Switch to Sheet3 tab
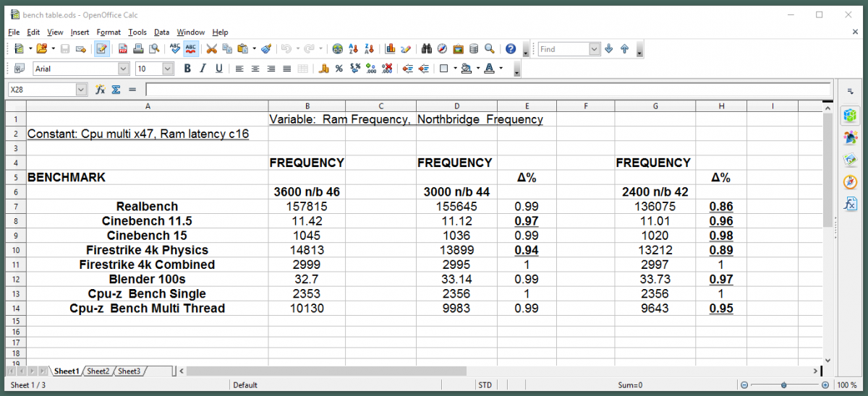868x396 pixels. pos(129,371)
